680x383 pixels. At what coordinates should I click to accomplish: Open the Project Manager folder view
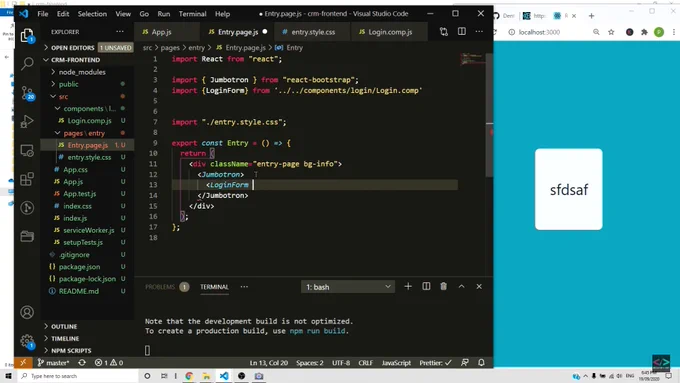coord(27,236)
